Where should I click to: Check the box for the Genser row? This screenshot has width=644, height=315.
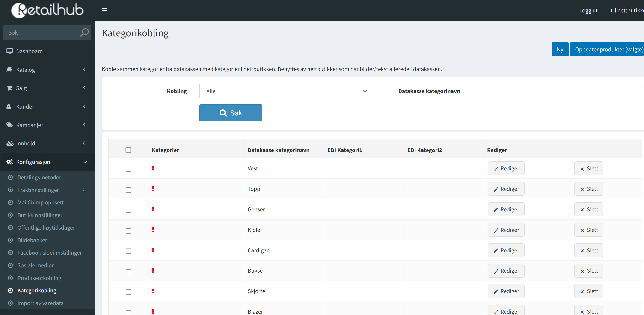coord(128,210)
